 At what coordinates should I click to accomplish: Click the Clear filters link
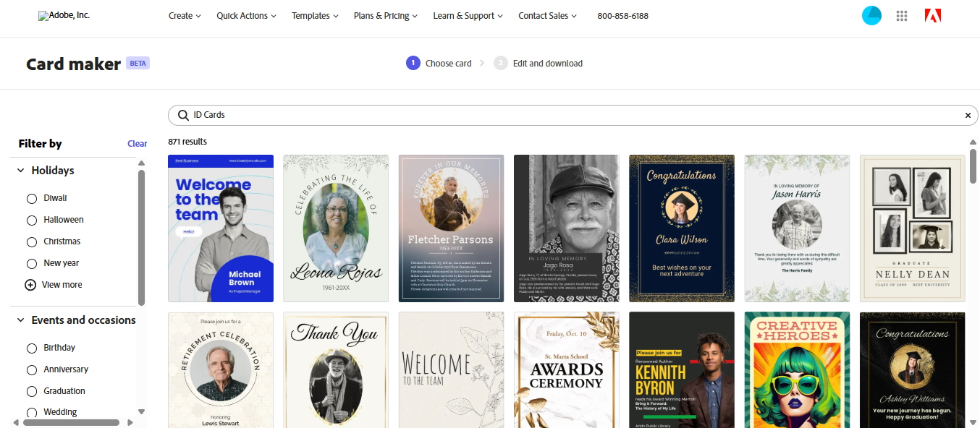[x=137, y=144]
